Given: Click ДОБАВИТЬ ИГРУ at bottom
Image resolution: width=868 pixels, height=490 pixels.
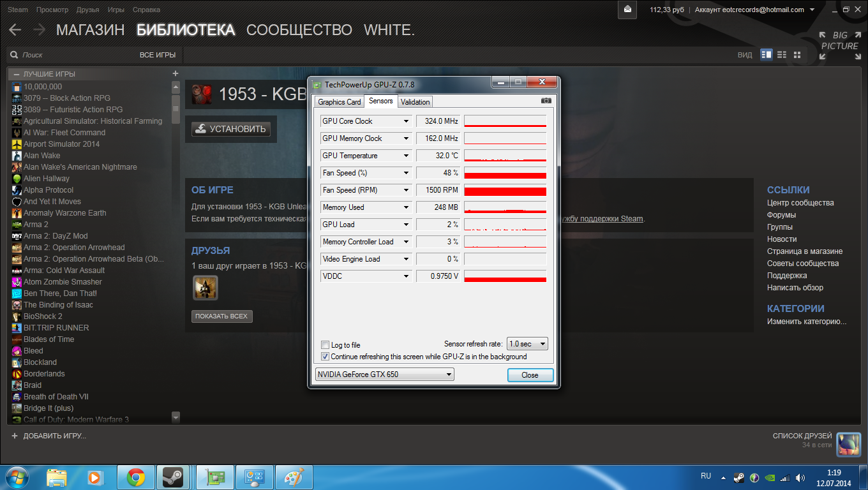Looking at the screenshot, I should pyautogui.click(x=49, y=436).
